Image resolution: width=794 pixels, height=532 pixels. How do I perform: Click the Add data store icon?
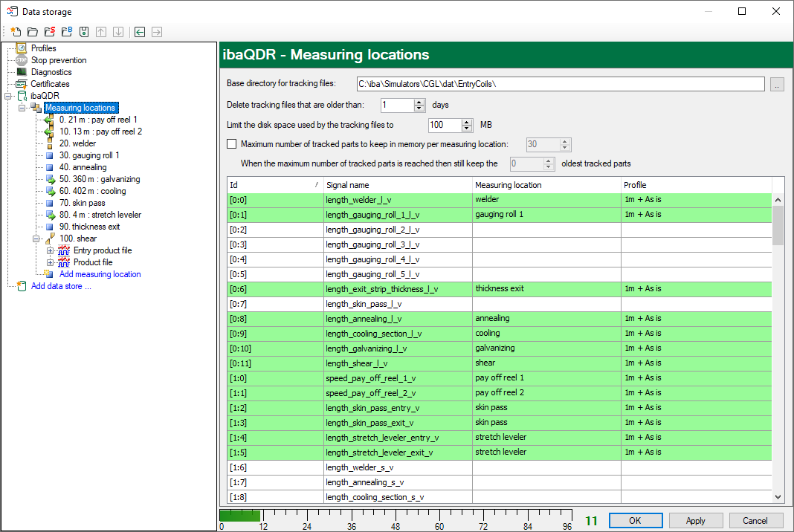point(22,286)
